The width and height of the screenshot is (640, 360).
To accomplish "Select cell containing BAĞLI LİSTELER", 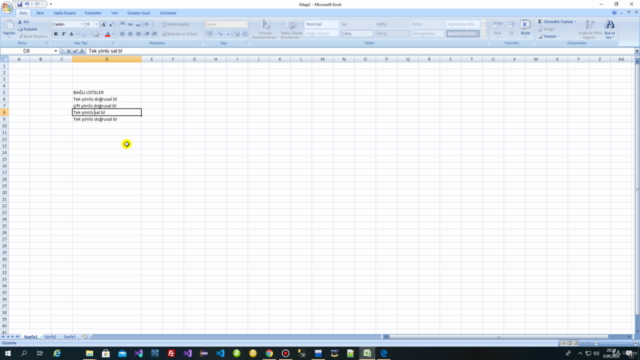I will (107, 92).
